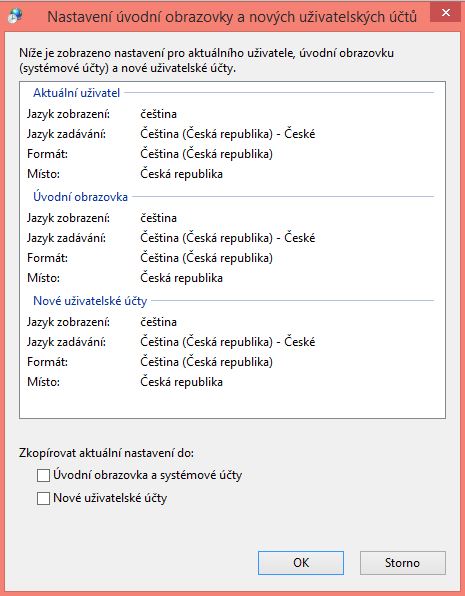Click the Zkopírovat aktuální nastavení do label
The image size is (465, 596).
[x=106, y=453]
